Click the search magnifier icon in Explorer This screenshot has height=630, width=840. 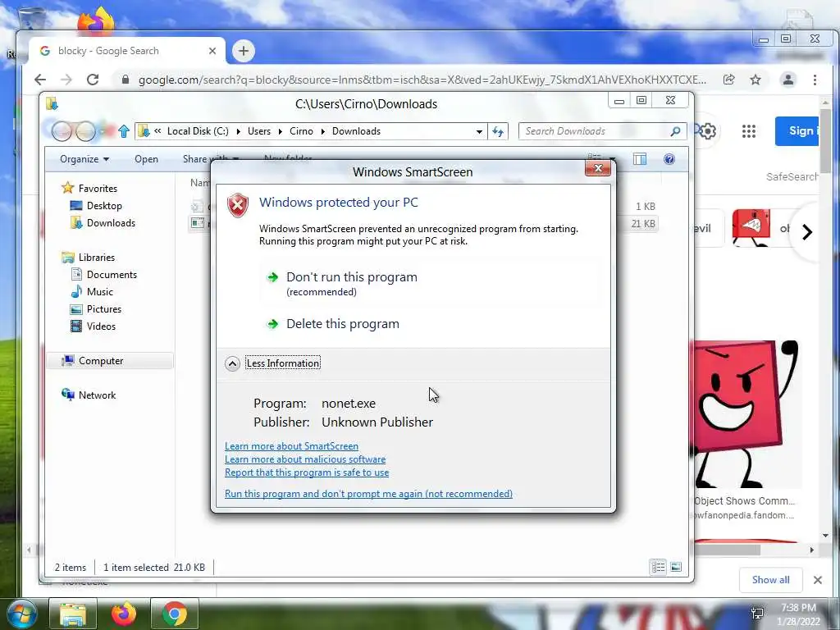676,131
